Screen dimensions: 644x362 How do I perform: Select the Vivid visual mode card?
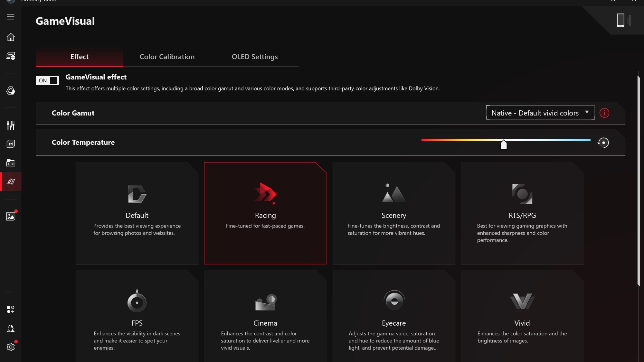522,316
